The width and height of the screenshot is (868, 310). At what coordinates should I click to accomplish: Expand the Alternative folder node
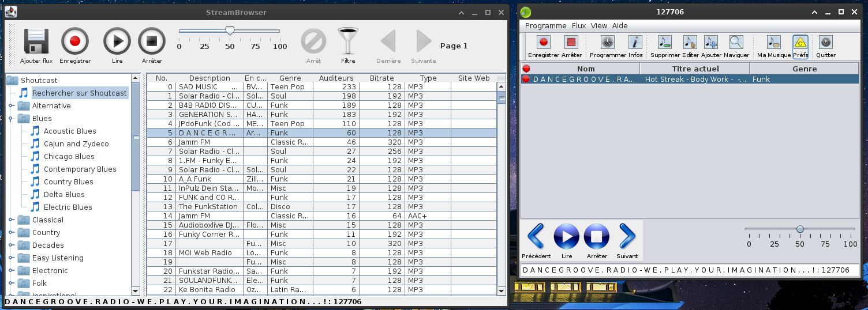coord(11,106)
